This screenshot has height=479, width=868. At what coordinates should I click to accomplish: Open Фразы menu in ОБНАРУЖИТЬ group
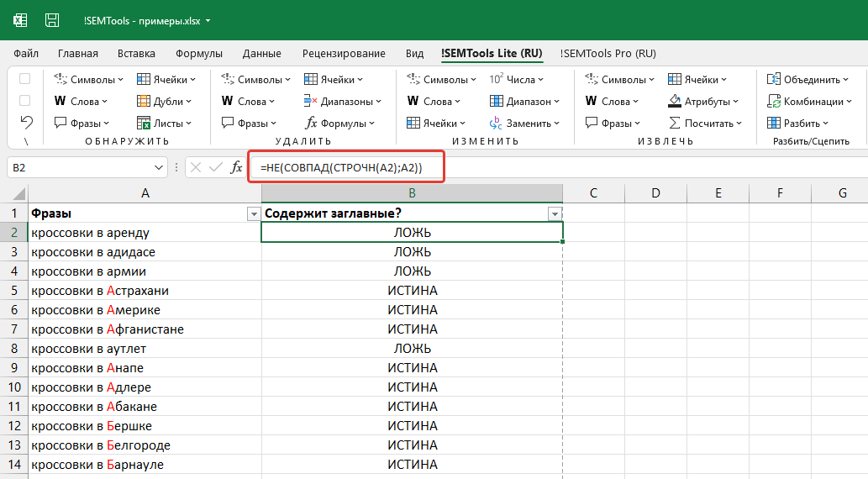tap(82, 123)
